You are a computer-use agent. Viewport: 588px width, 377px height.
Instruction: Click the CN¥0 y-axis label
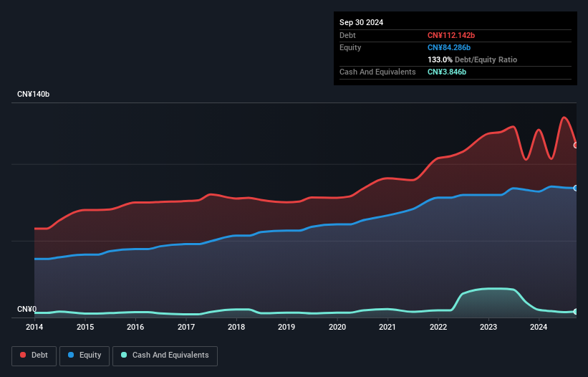click(27, 309)
